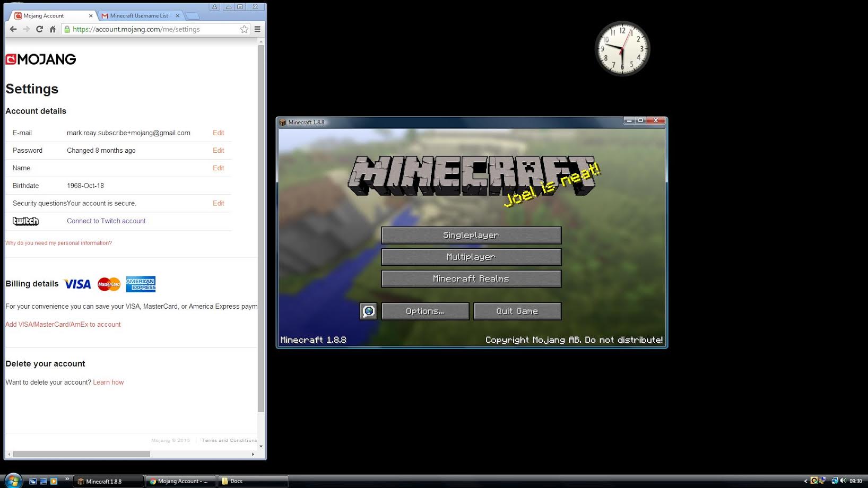Open the Windows Start menu orb
868x488 pixels.
[12, 481]
